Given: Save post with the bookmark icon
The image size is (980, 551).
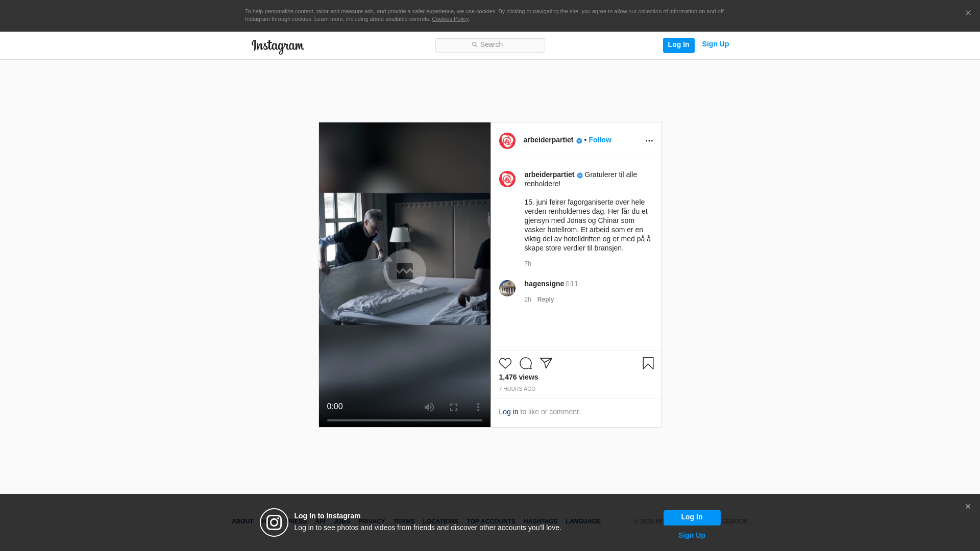Looking at the screenshot, I should click(x=648, y=363).
